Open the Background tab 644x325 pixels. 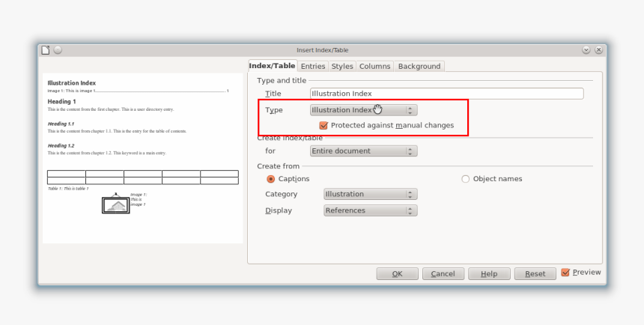click(x=419, y=66)
